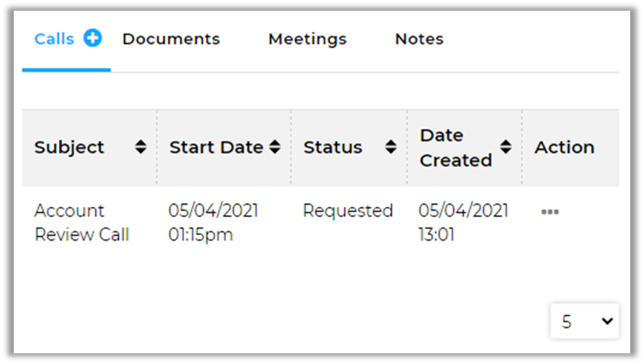Switch to the Calls tab

pos(54,39)
